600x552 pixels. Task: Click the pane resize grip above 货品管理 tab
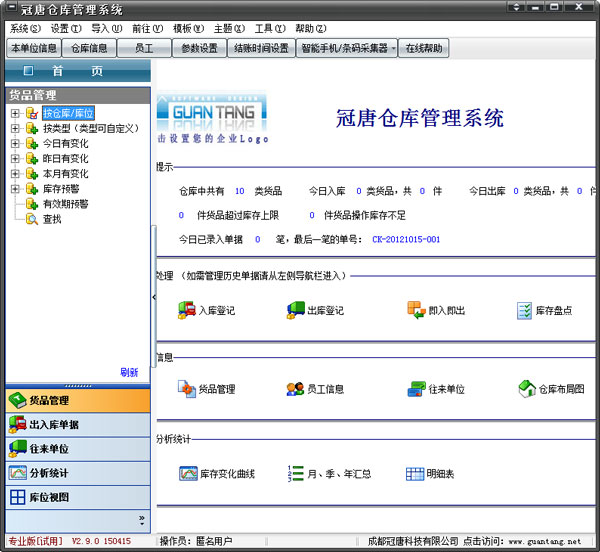[x=78, y=386]
